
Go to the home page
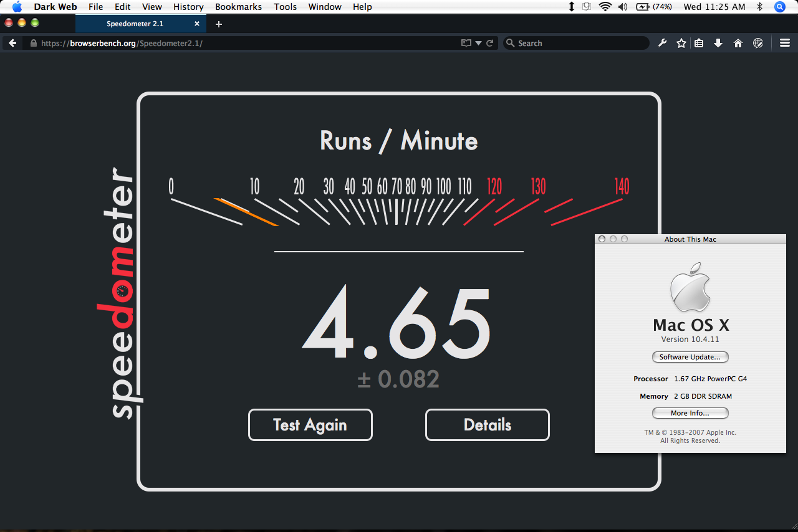(x=738, y=43)
